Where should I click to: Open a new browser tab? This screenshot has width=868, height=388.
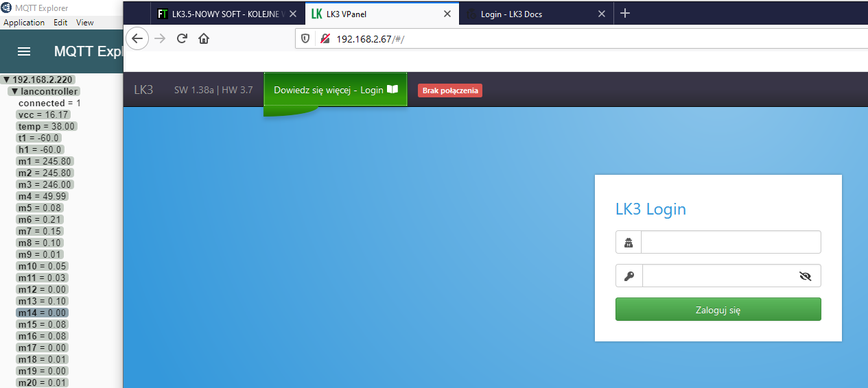point(625,14)
